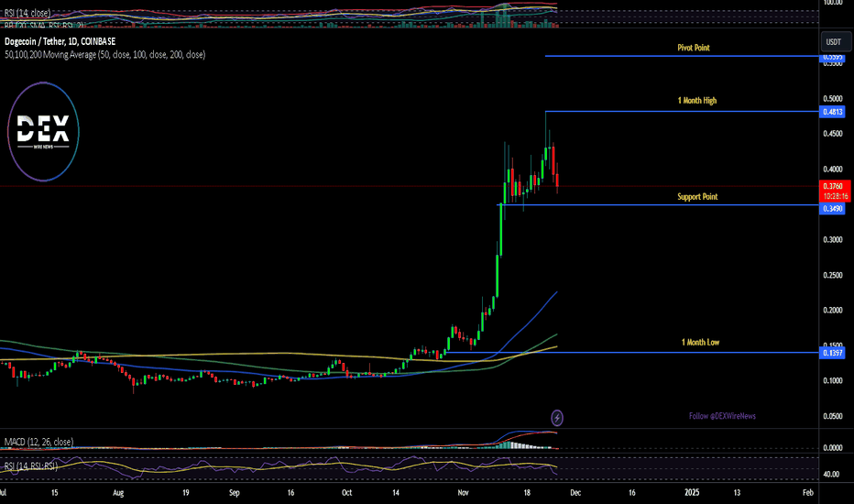Click 0.2000 on the price scale
Screen dimensions: 854x504
tap(833, 311)
